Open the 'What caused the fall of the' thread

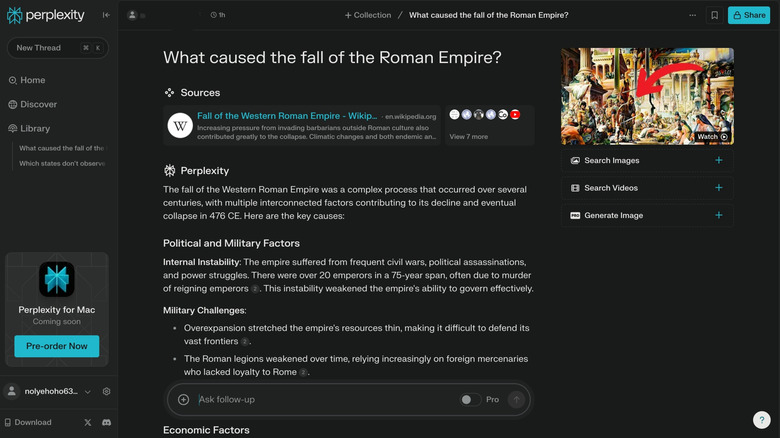click(x=62, y=148)
